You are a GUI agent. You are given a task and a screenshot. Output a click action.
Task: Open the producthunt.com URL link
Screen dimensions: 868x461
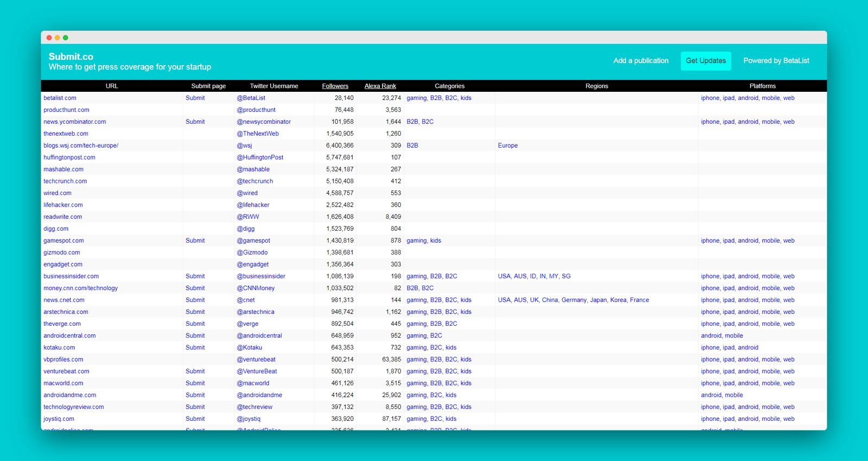66,110
